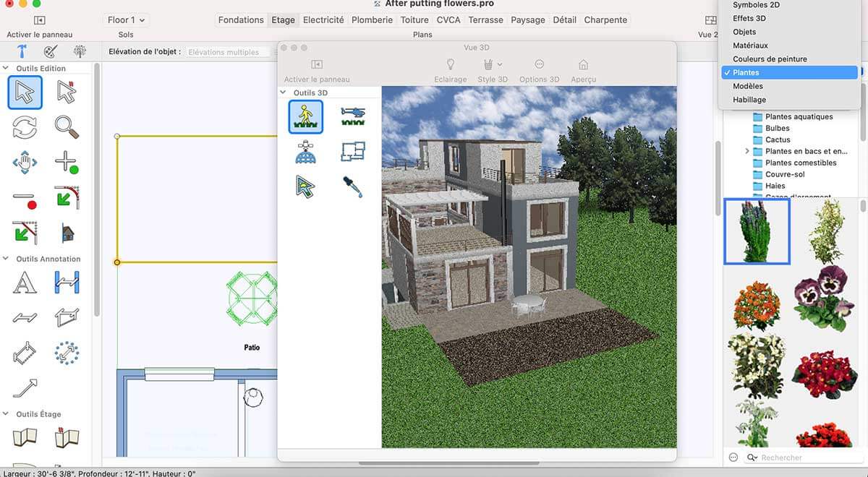The image size is (868, 477).
Task: Open the hammer build tools tab
Action: pos(22,51)
